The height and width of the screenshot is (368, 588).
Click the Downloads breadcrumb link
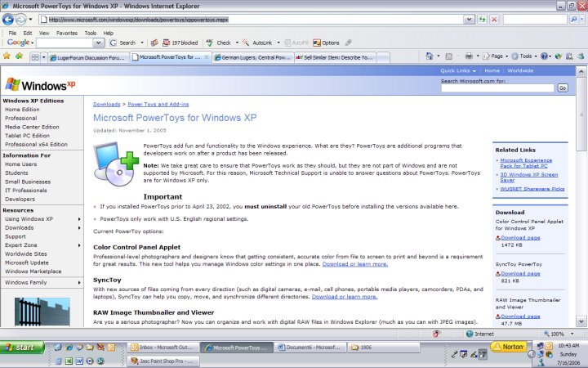coord(106,105)
